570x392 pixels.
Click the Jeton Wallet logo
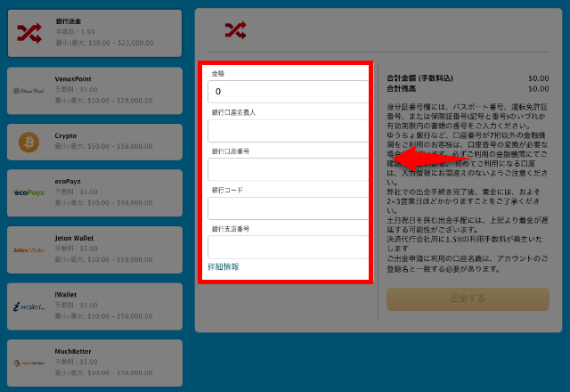coord(29,249)
